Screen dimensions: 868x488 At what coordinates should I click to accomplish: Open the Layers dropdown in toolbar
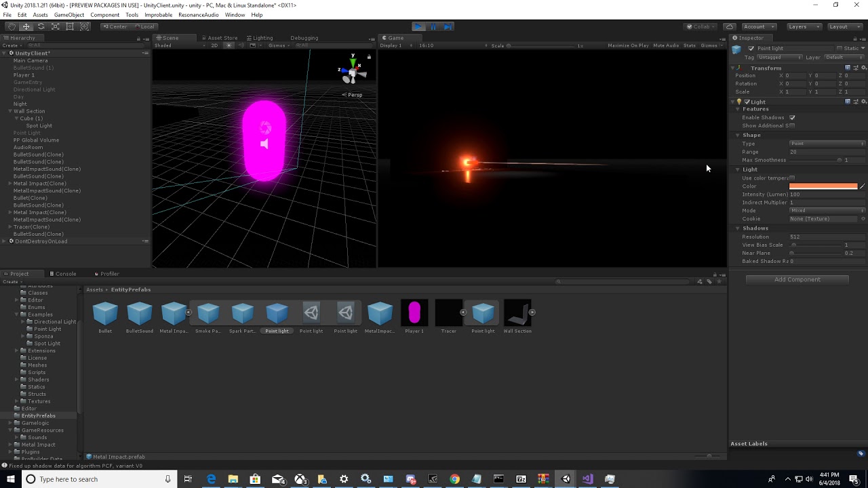[803, 26]
